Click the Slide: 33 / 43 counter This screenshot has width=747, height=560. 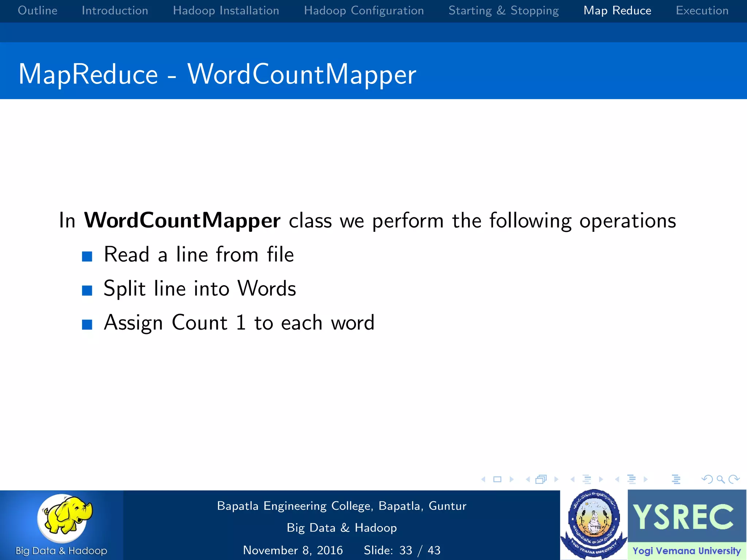coord(402,550)
